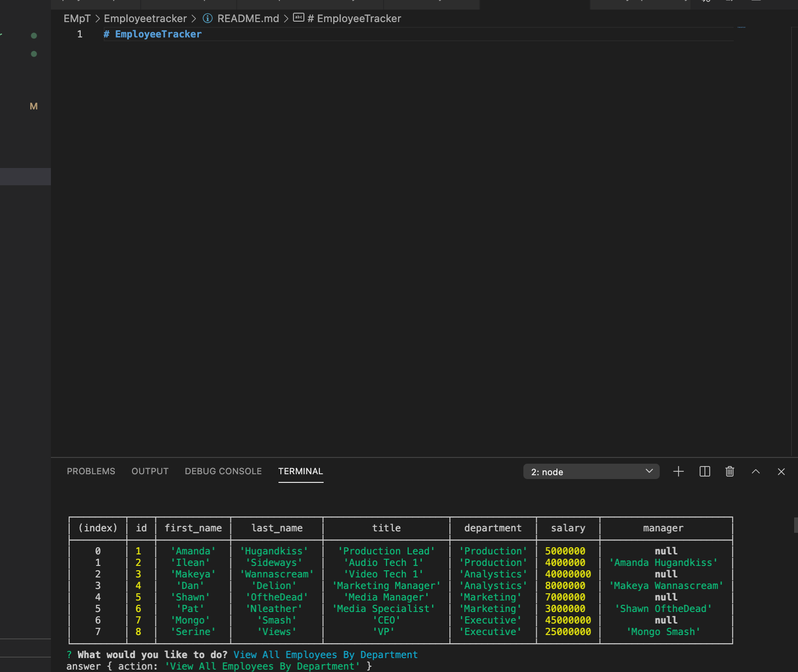Maximize panel size with up chevron

[756, 471]
